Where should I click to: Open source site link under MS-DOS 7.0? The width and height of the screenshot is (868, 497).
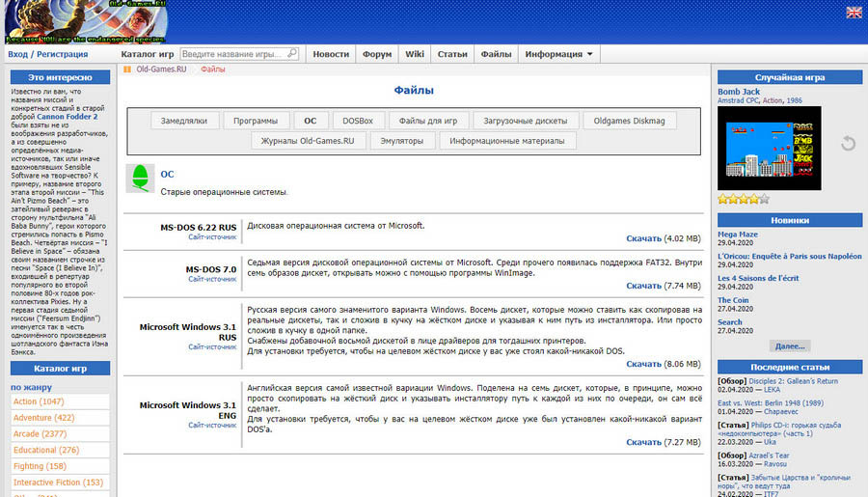tap(212, 279)
